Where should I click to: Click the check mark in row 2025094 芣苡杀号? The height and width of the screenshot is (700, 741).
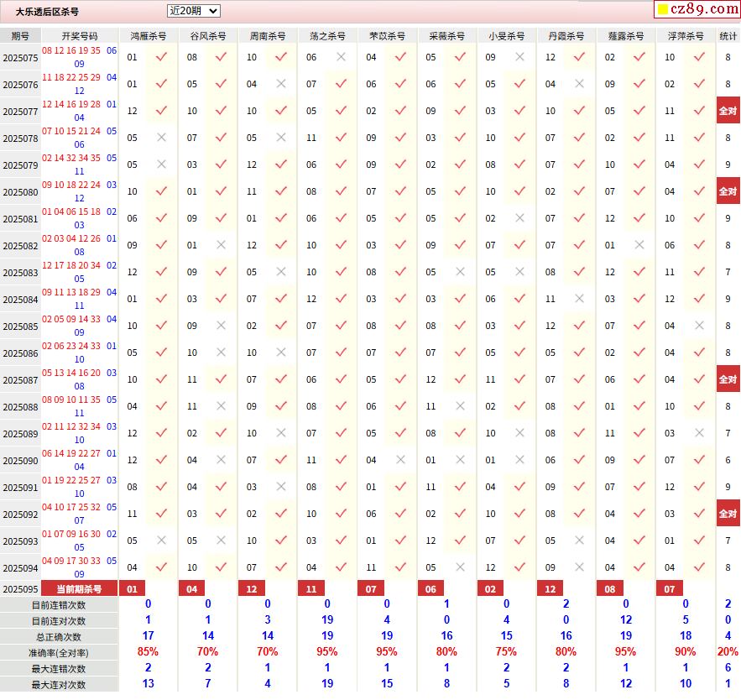tap(401, 567)
